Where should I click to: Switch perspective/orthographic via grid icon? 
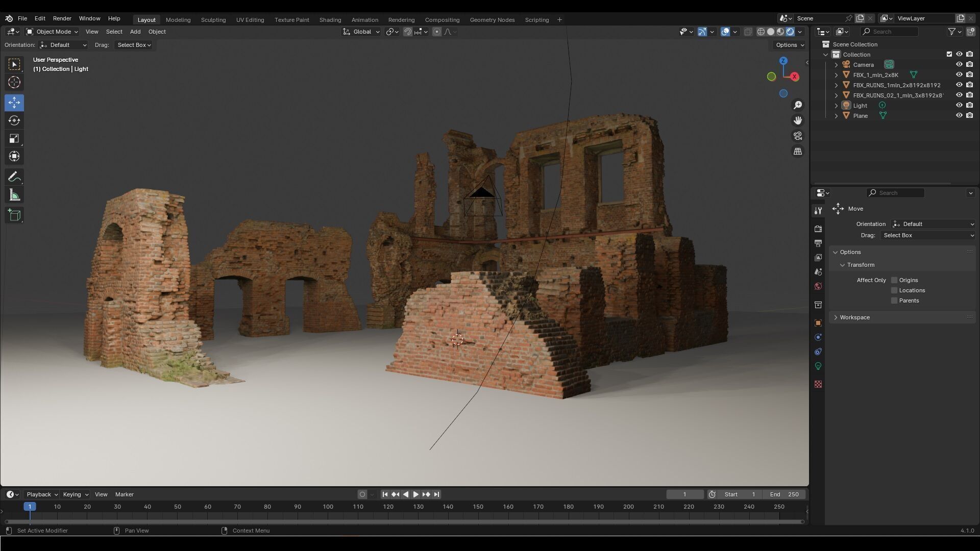point(798,152)
